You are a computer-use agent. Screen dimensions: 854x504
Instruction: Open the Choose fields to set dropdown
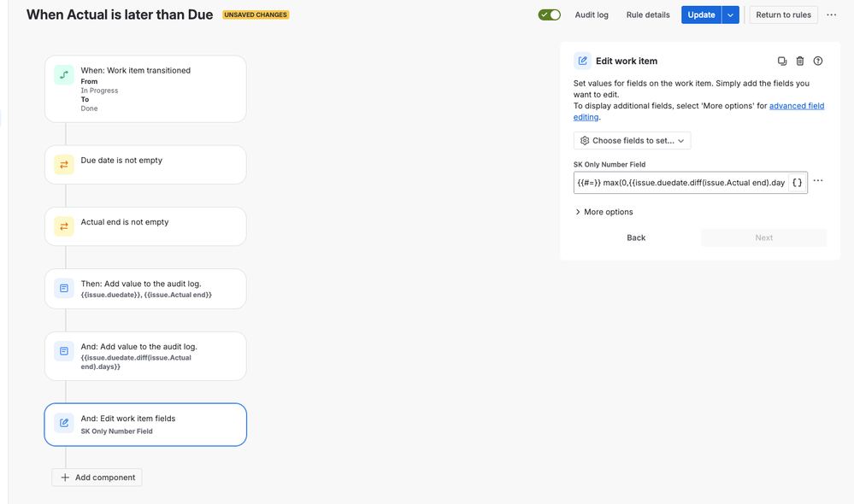point(632,141)
